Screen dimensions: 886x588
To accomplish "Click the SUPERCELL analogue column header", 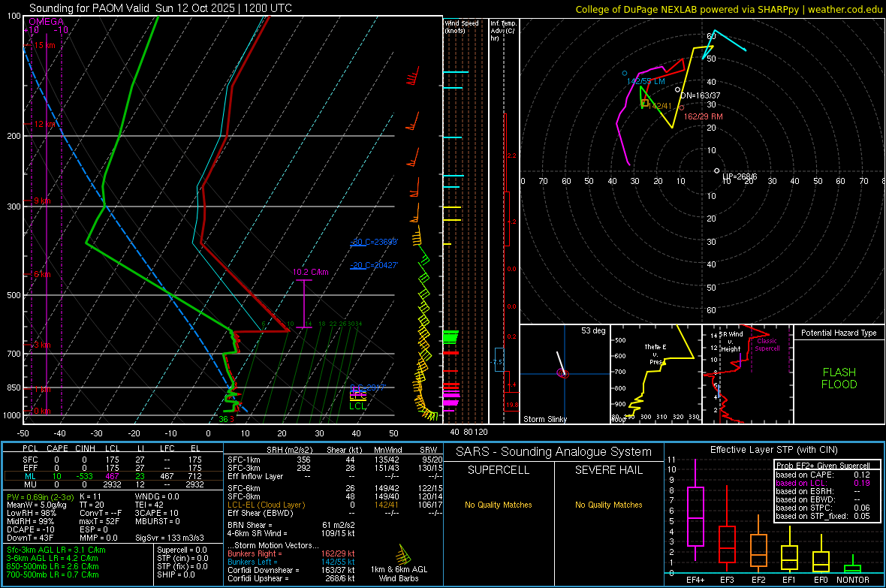I will 499,470.
